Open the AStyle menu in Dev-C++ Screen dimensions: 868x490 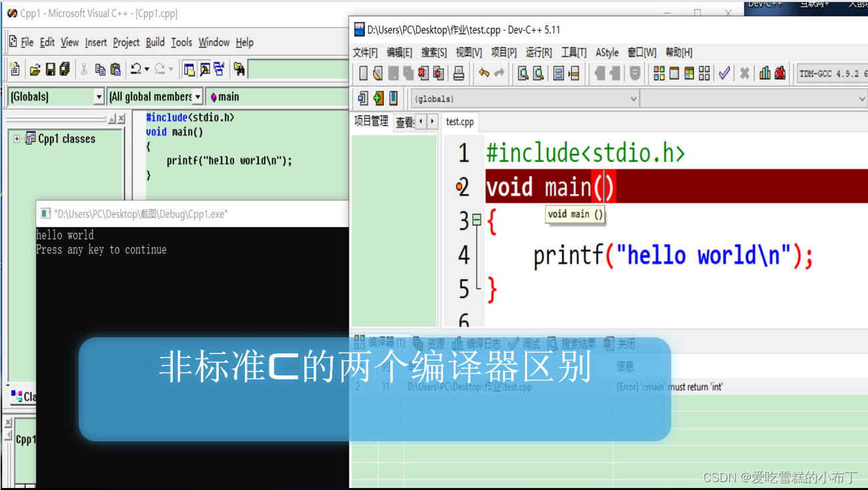(x=606, y=53)
